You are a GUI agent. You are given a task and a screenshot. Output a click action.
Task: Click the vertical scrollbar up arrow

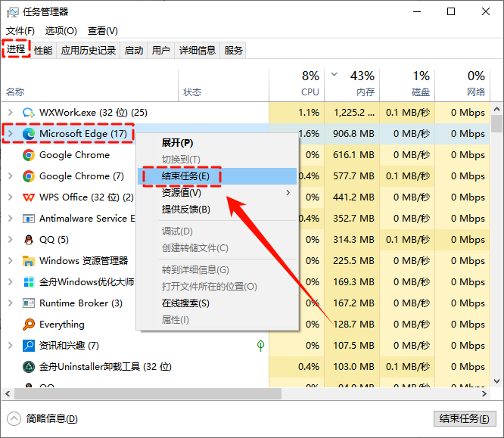(x=497, y=109)
